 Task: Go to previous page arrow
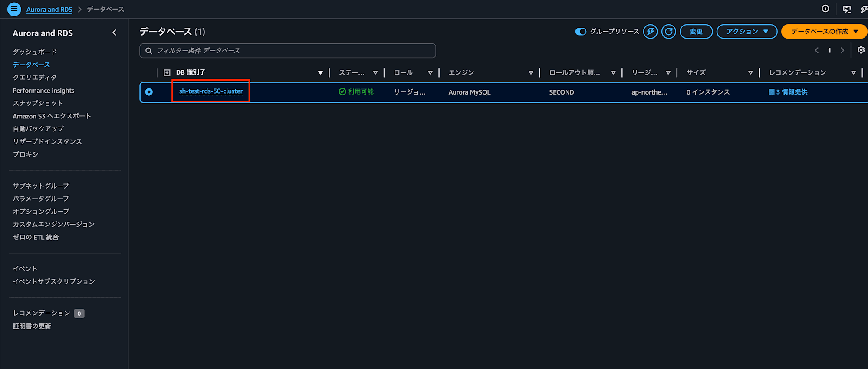817,50
